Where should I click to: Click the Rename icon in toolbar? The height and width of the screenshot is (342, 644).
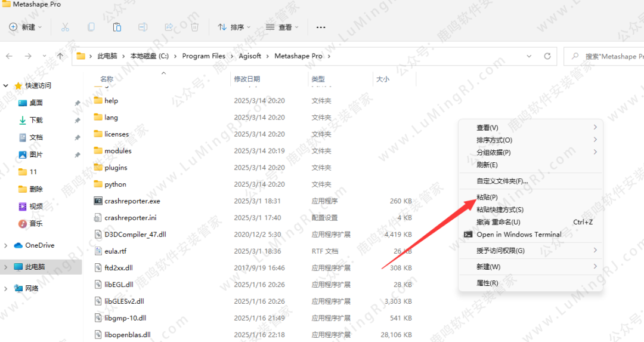point(143,27)
